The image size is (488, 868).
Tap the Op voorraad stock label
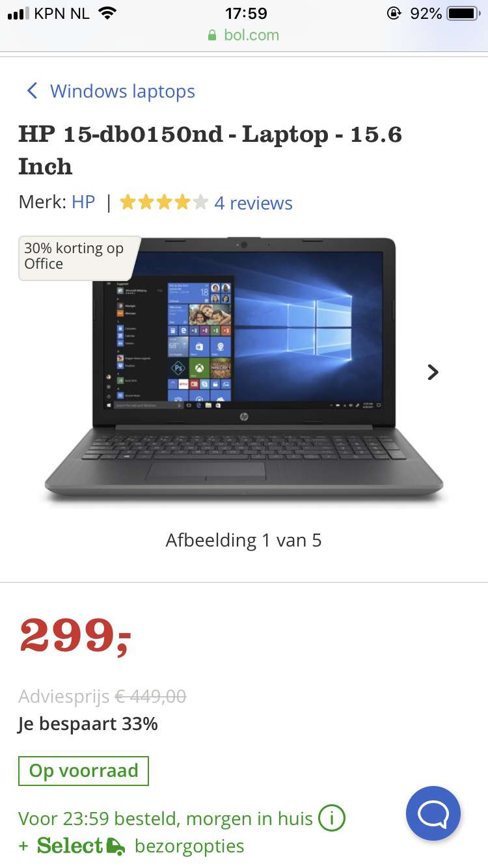(83, 771)
